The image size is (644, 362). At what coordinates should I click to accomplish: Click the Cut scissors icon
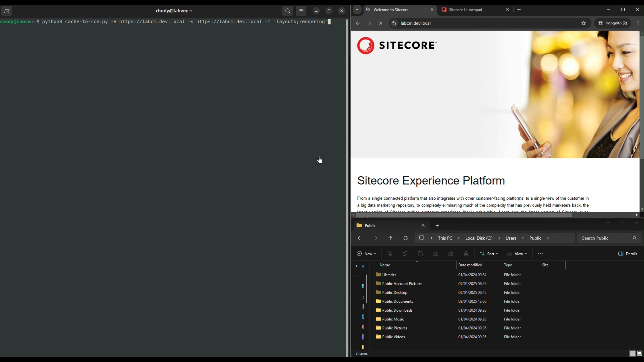(390, 254)
